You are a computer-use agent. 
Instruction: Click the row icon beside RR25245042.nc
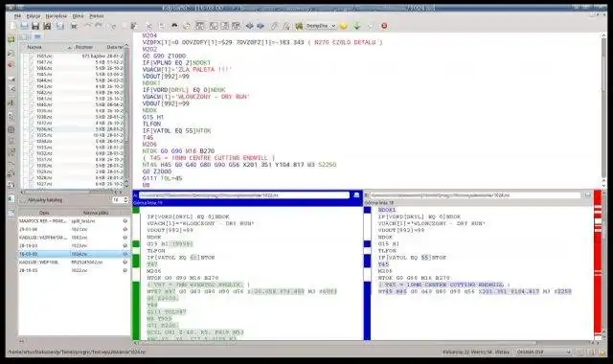tap(125, 262)
